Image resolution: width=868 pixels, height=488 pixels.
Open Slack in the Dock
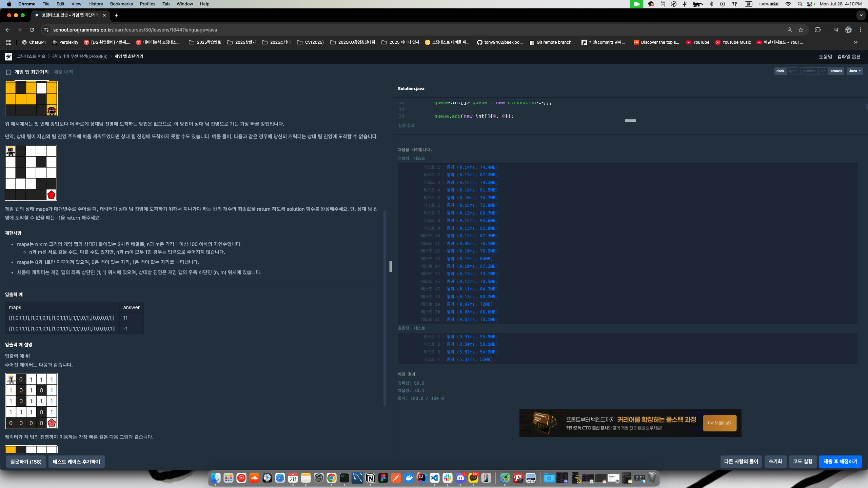click(448, 478)
